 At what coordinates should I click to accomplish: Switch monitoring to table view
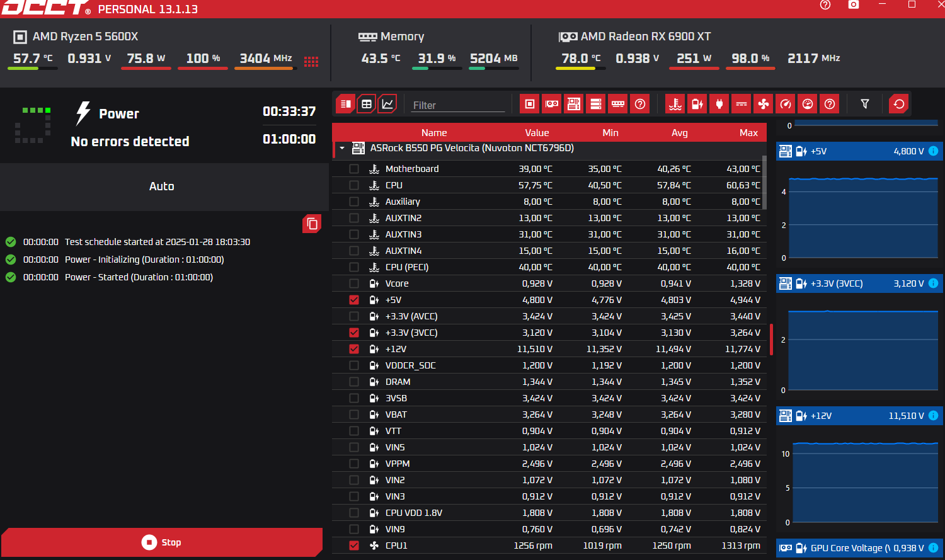(367, 104)
